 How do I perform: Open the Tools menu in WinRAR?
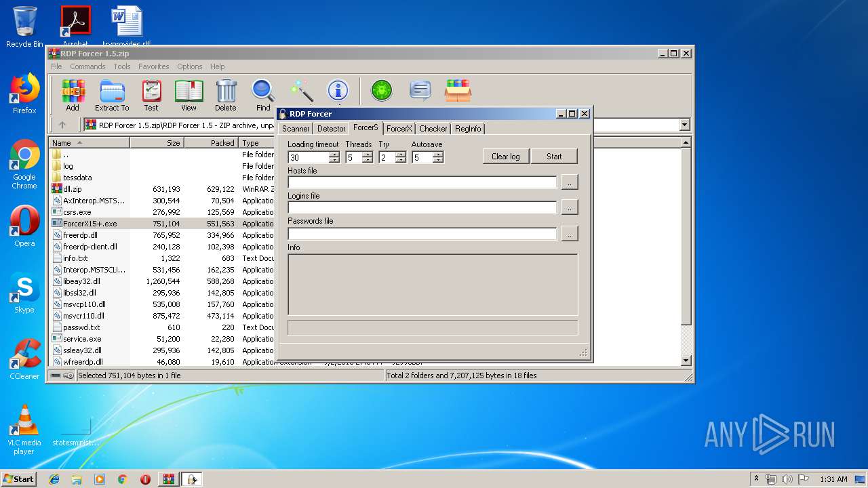pyautogui.click(x=122, y=66)
